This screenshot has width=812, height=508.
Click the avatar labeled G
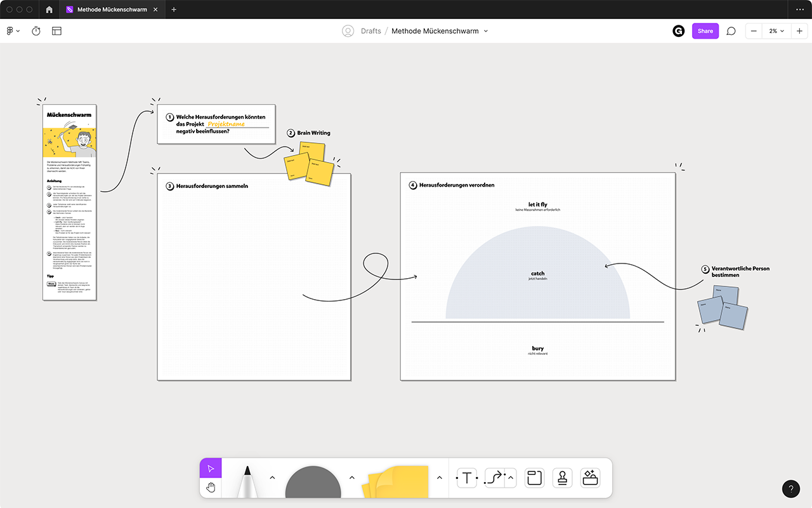point(678,30)
